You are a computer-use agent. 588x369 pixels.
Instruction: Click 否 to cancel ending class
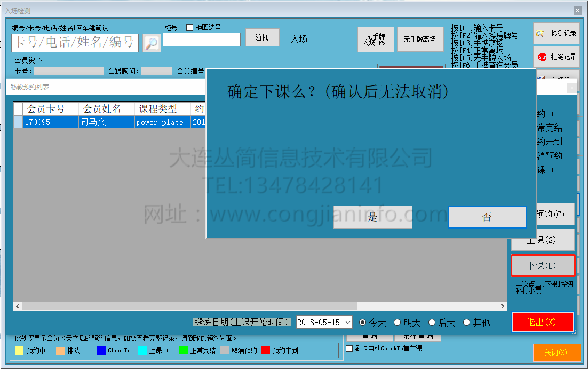click(x=487, y=217)
